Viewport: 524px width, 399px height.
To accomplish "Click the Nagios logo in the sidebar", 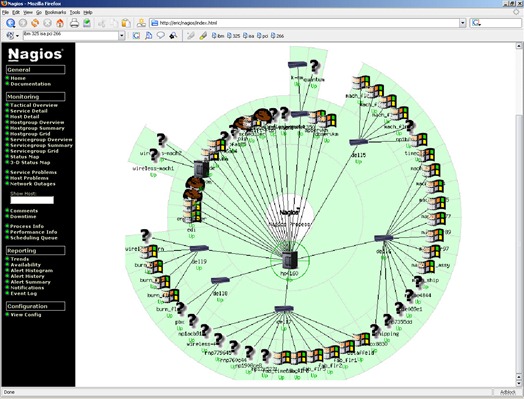I will pos(35,54).
